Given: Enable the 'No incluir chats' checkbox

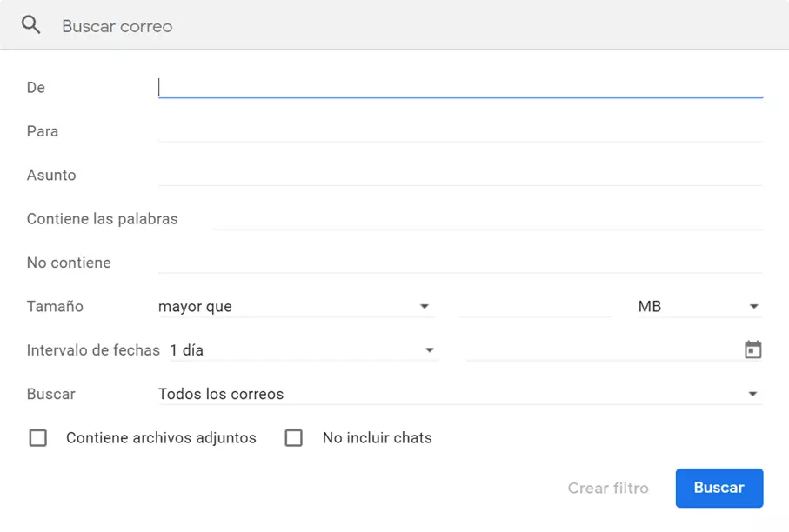Looking at the screenshot, I should click(x=294, y=438).
